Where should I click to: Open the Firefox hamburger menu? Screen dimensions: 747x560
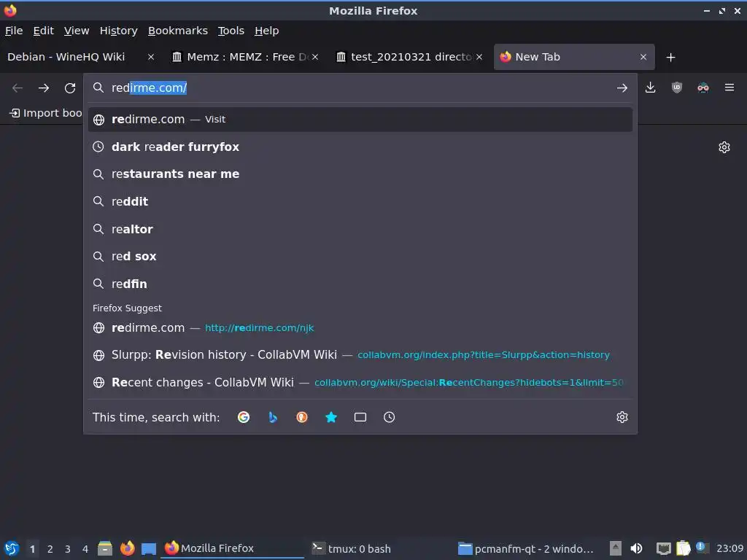(x=729, y=87)
